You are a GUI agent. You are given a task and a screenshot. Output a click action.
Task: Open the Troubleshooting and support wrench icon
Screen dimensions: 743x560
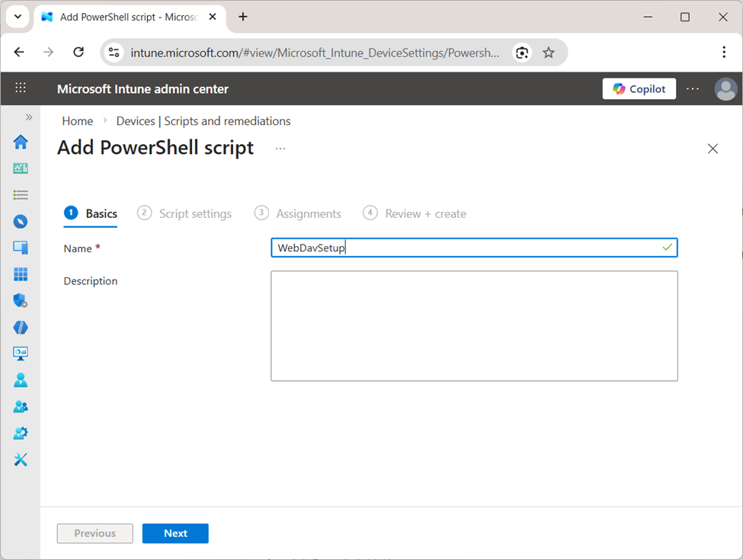click(x=21, y=459)
